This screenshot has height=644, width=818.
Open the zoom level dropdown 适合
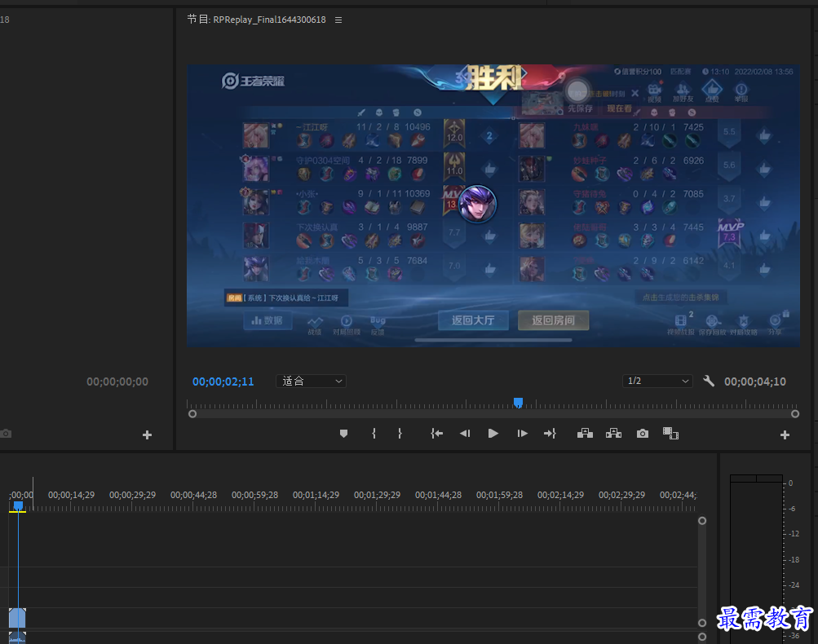tap(311, 382)
